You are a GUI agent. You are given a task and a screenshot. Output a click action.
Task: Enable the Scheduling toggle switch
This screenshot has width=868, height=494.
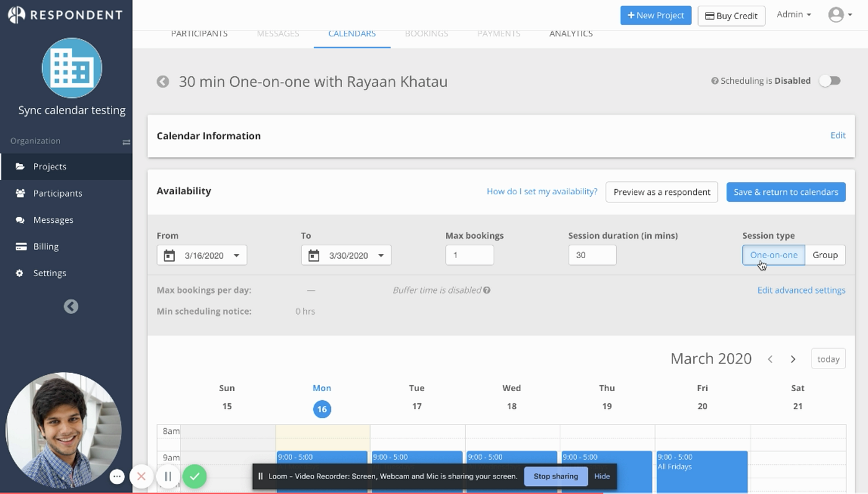pyautogui.click(x=830, y=81)
